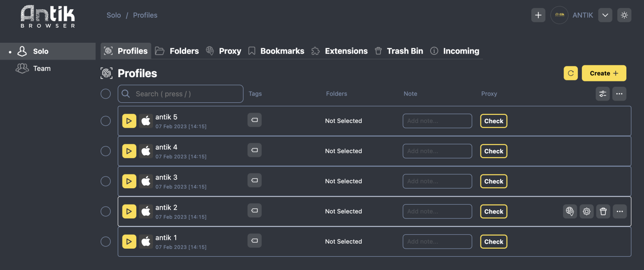Screen dimensions: 644x270
Task: Select the circle to mark the antik 3 profile
Action: pos(105,181)
